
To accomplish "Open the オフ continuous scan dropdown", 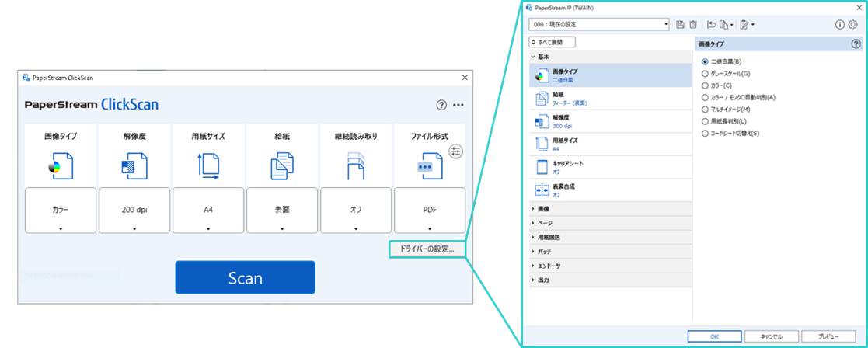I will pos(355,211).
